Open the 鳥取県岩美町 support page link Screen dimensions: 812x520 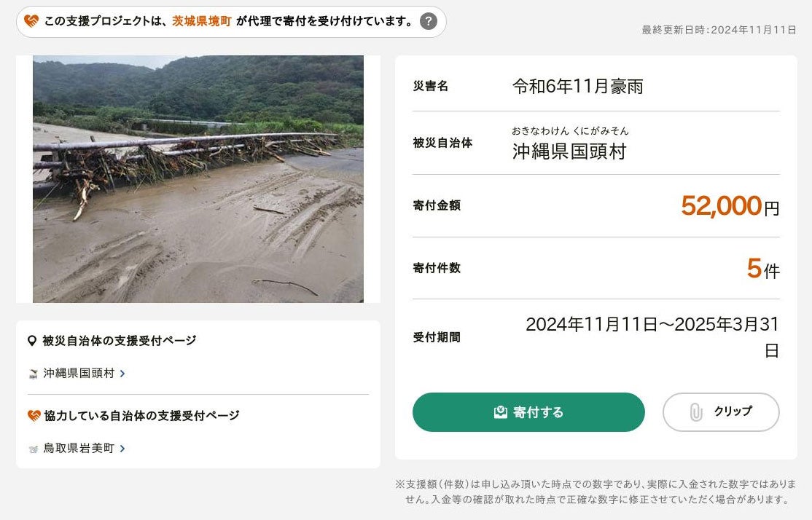click(79, 449)
